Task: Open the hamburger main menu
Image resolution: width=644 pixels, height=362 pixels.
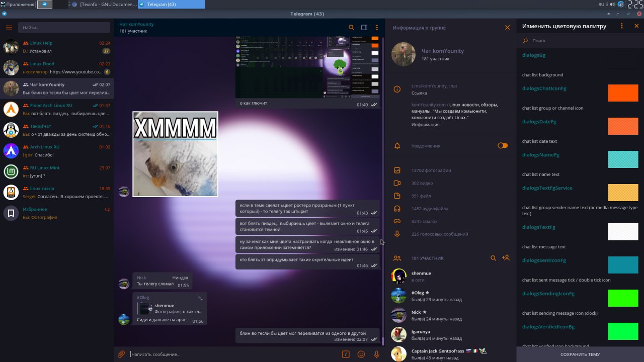Action: (x=9, y=28)
